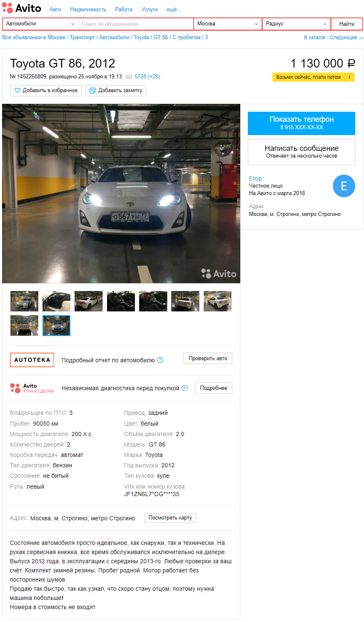Image resolution: width=364 pixels, height=622 pixels.
Task: Go to Toyota breadcrumb
Action: 141,37
